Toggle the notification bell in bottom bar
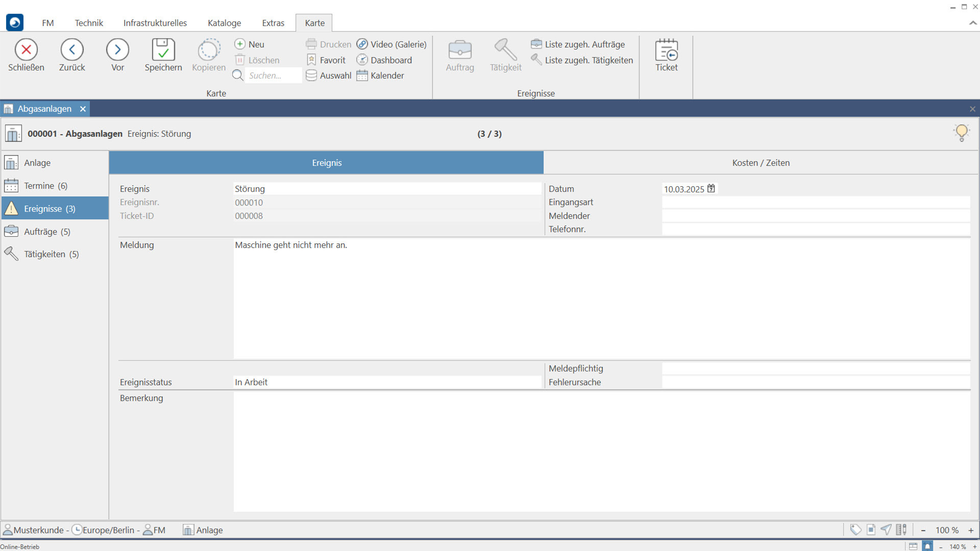The width and height of the screenshot is (980, 551). (x=927, y=546)
